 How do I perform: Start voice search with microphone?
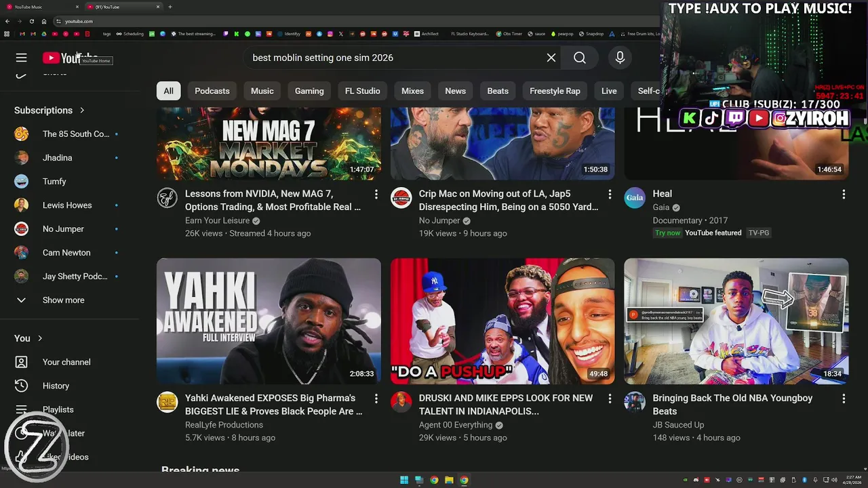(x=620, y=58)
